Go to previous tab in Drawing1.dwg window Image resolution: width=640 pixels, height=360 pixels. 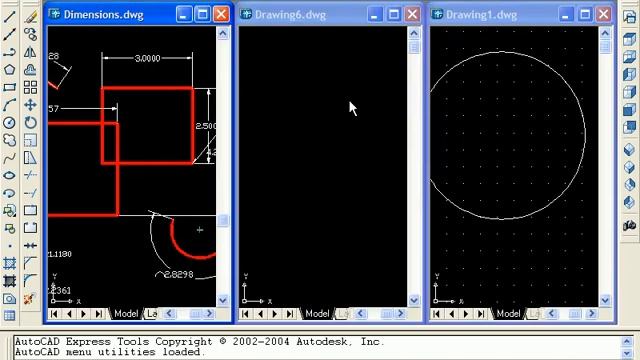pyautogui.click(x=451, y=313)
